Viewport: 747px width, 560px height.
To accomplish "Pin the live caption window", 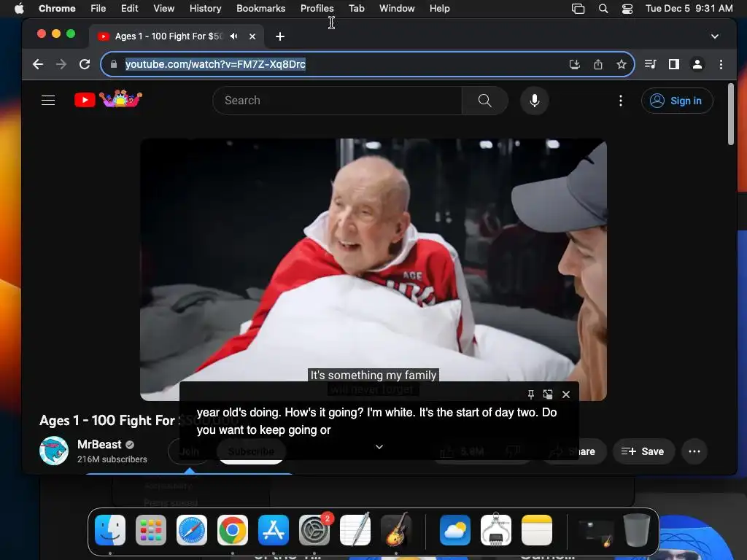I will [531, 394].
